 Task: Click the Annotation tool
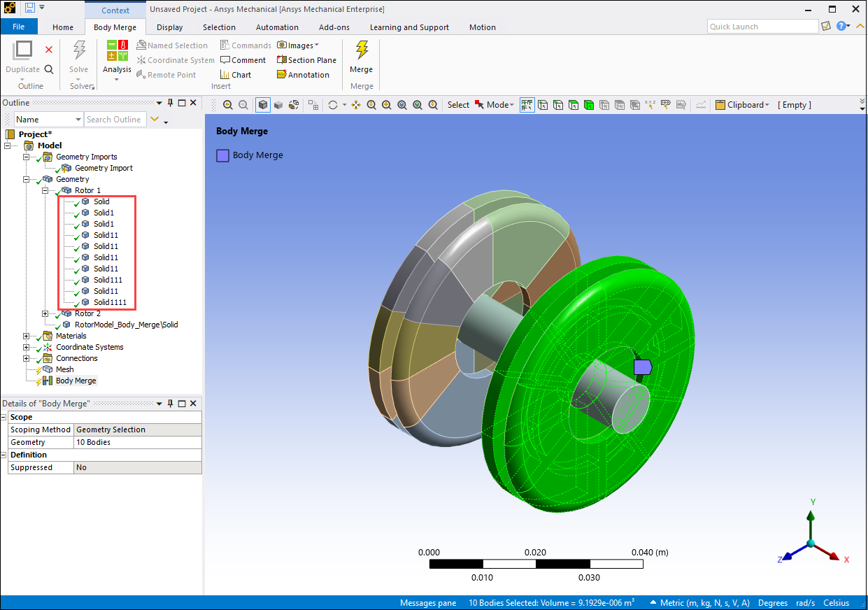303,75
